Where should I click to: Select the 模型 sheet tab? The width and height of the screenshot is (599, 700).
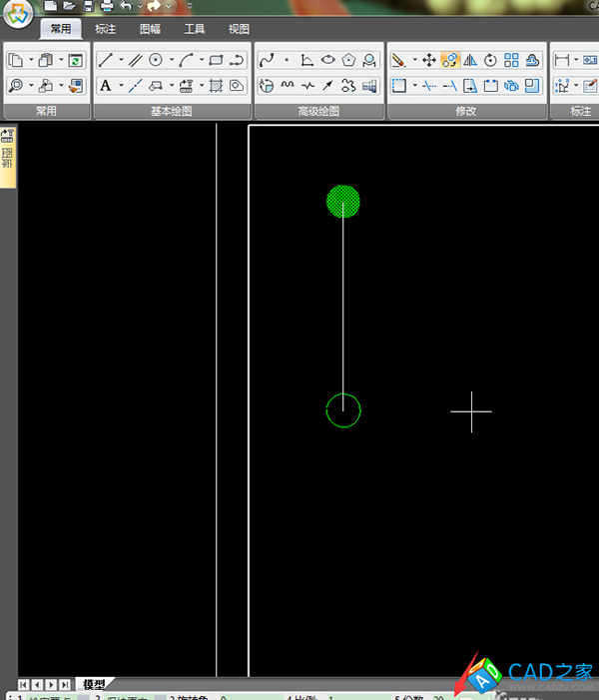pyautogui.click(x=94, y=684)
